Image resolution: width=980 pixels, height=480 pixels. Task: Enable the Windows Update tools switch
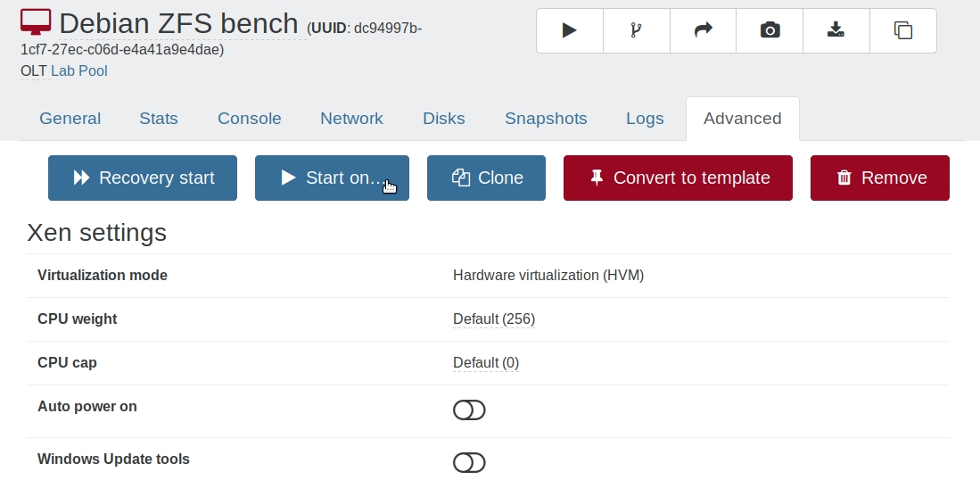tap(469, 462)
